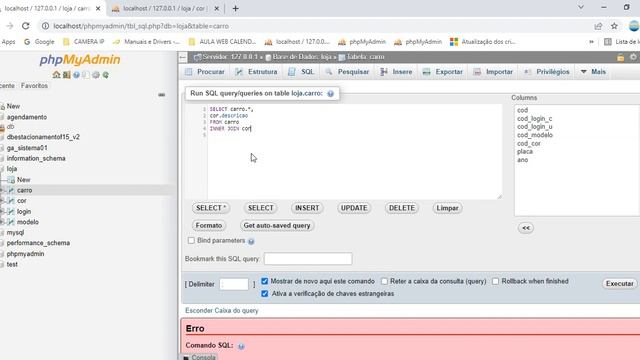Click help icon beside Comando SQL

[x=241, y=346]
